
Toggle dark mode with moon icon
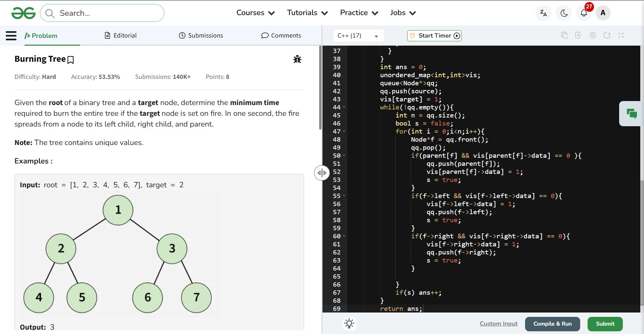[564, 13]
